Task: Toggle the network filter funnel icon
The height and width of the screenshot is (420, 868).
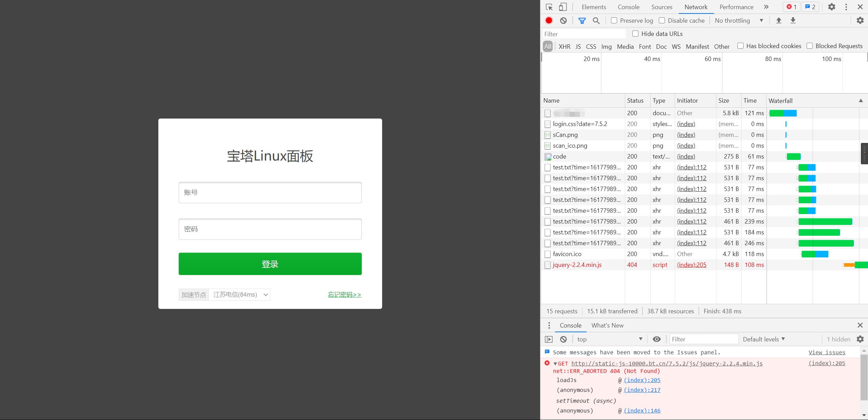Action: (x=582, y=21)
